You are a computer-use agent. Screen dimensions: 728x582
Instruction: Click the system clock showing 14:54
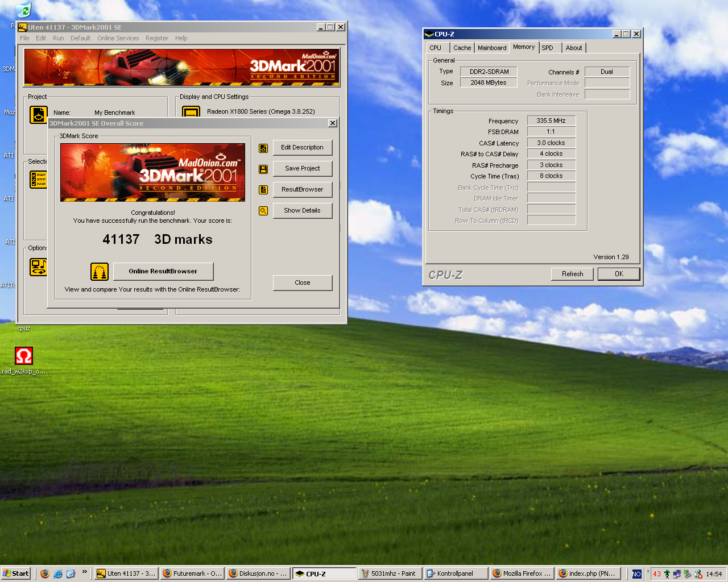tap(714, 574)
